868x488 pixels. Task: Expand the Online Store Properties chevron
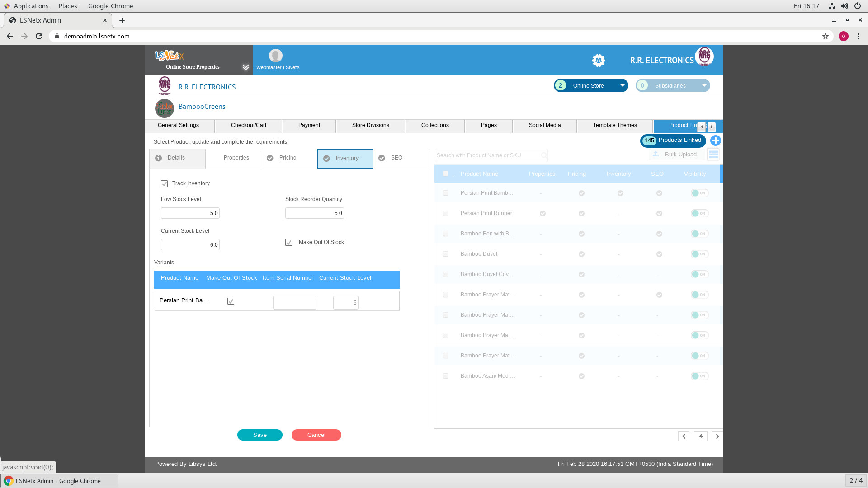[245, 67]
